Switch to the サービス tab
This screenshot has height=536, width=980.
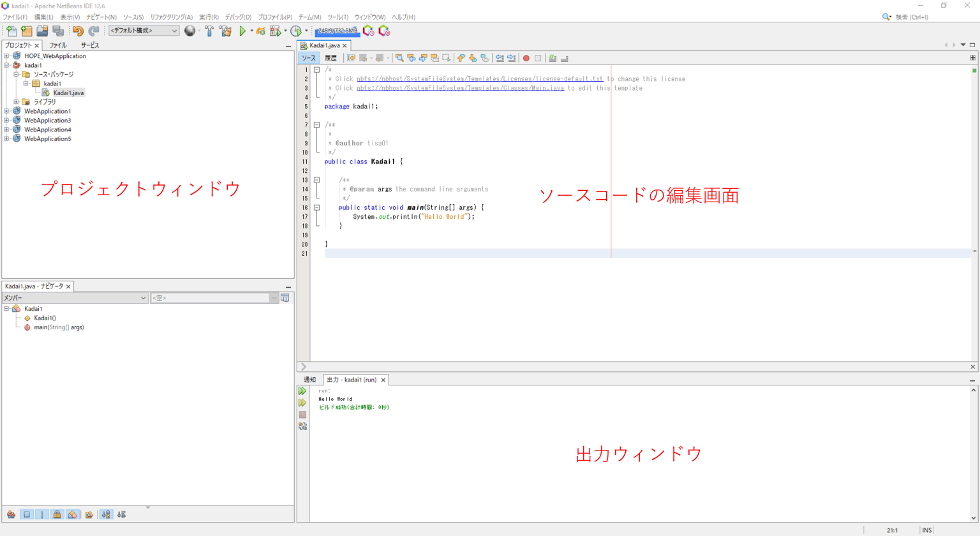pyautogui.click(x=90, y=45)
